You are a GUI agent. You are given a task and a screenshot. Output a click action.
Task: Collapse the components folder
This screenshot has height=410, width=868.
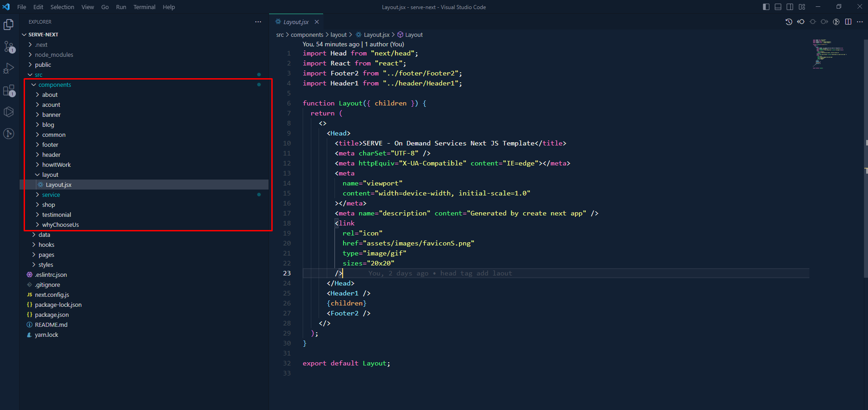pos(144,85)
